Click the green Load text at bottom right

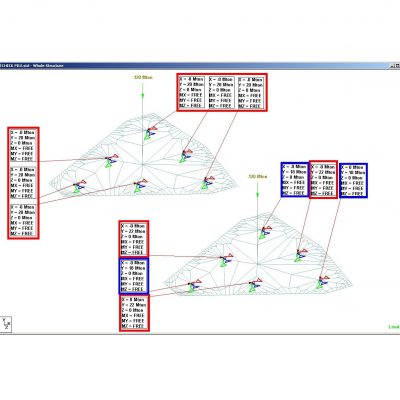click(x=394, y=327)
